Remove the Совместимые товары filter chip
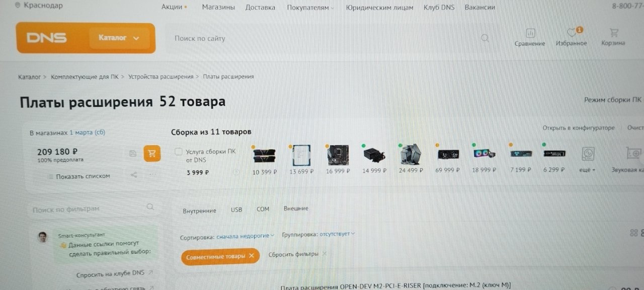 pos(252,256)
